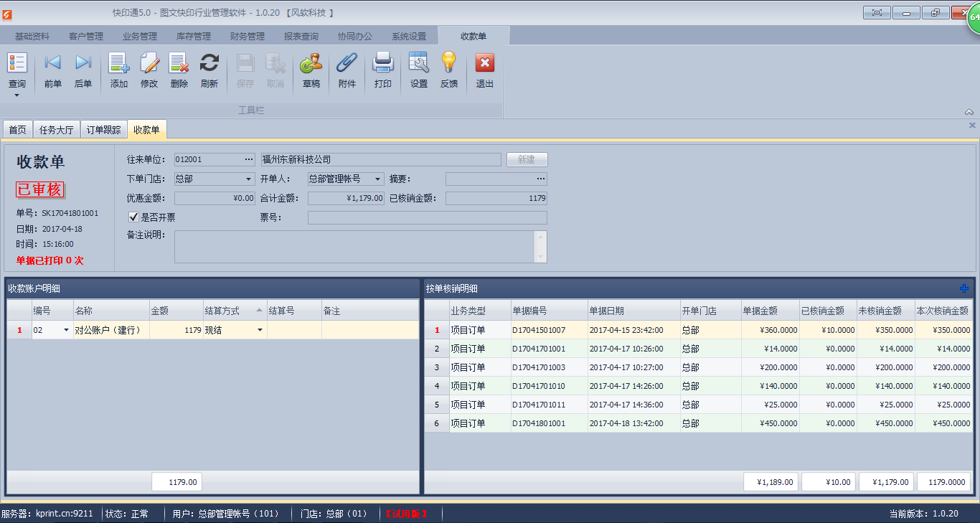This screenshot has height=523, width=980.
Task: Exit the form using the 退出 icon
Action: pos(484,70)
